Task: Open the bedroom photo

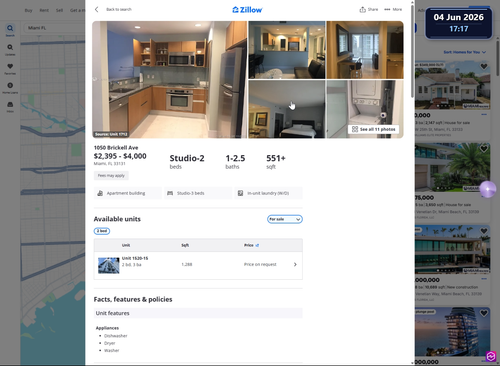Action: click(287, 109)
